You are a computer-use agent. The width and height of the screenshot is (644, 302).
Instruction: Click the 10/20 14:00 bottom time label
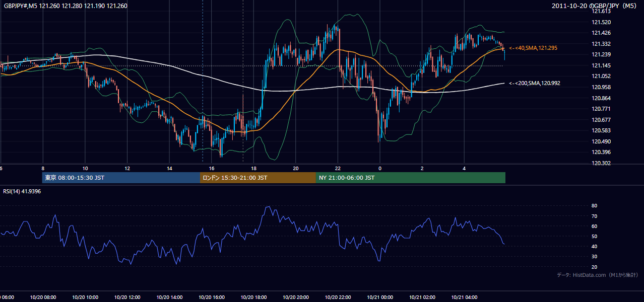tap(169, 297)
